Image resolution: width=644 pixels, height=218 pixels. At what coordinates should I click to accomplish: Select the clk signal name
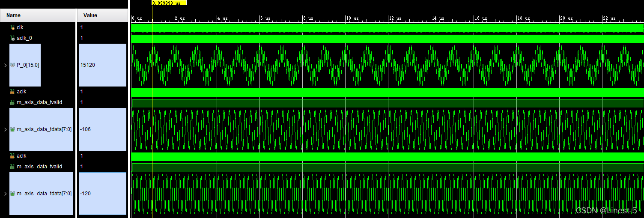pyautogui.click(x=20, y=27)
